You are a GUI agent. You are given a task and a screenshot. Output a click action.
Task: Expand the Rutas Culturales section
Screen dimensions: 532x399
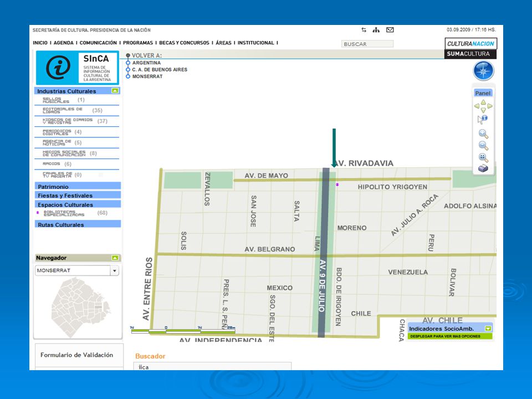(78, 224)
